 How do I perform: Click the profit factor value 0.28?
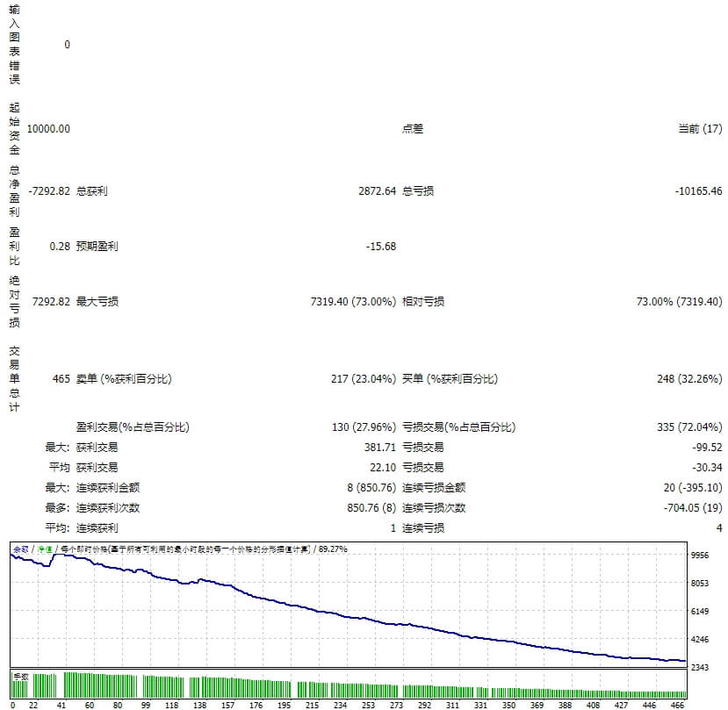pyautogui.click(x=60, y=246)
